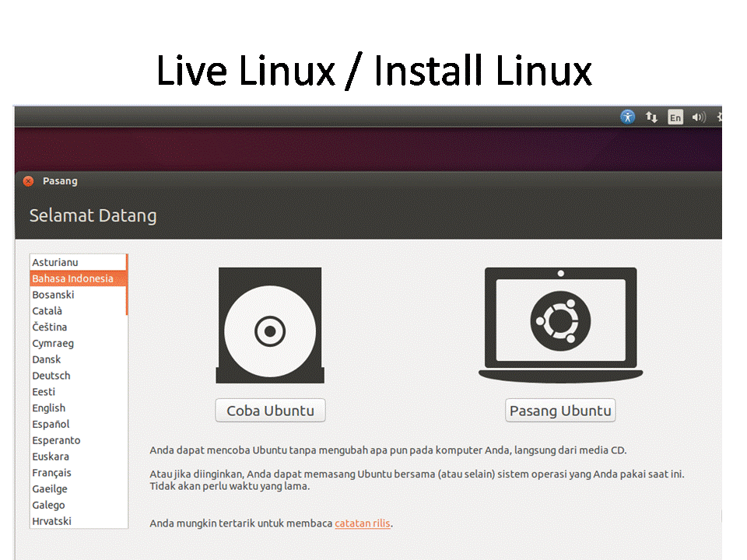
Task: Select Català in the language list
Action: point(78,311)
